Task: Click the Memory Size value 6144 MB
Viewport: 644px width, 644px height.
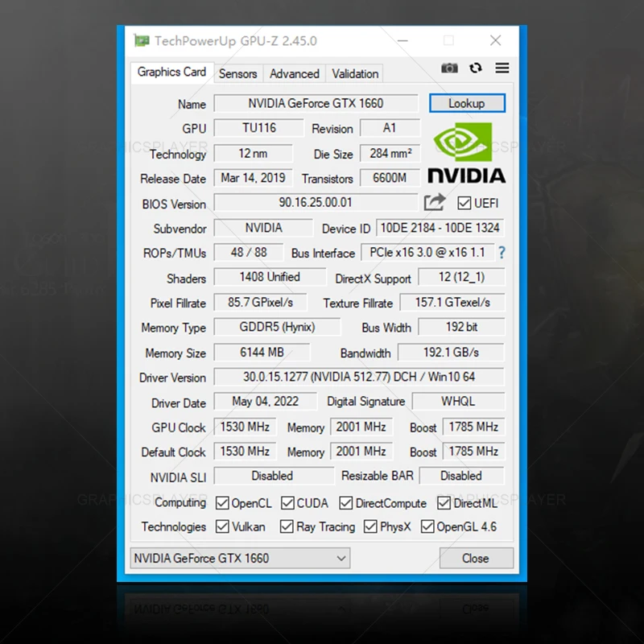Action: [x=262, y=353]
